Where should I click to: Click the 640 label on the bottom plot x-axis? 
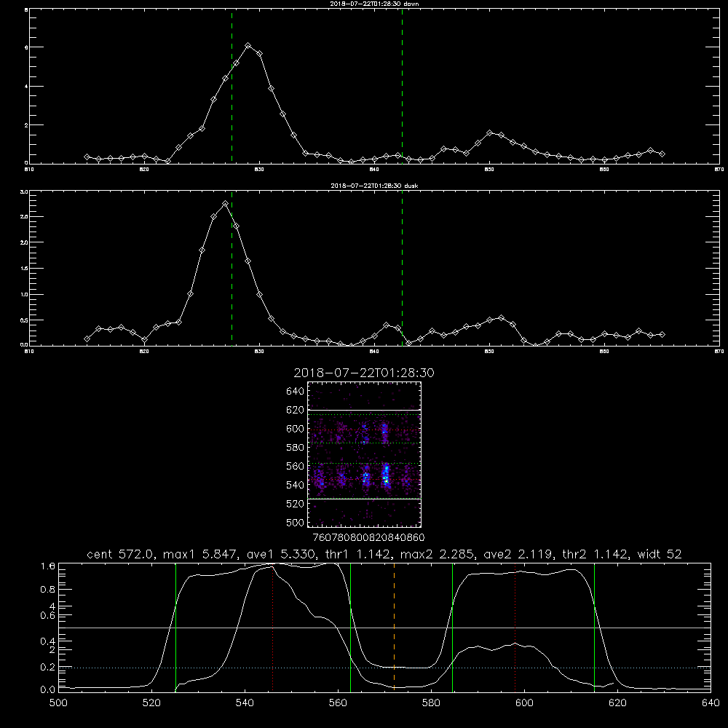pyautogui.click(x=711, y=703)
